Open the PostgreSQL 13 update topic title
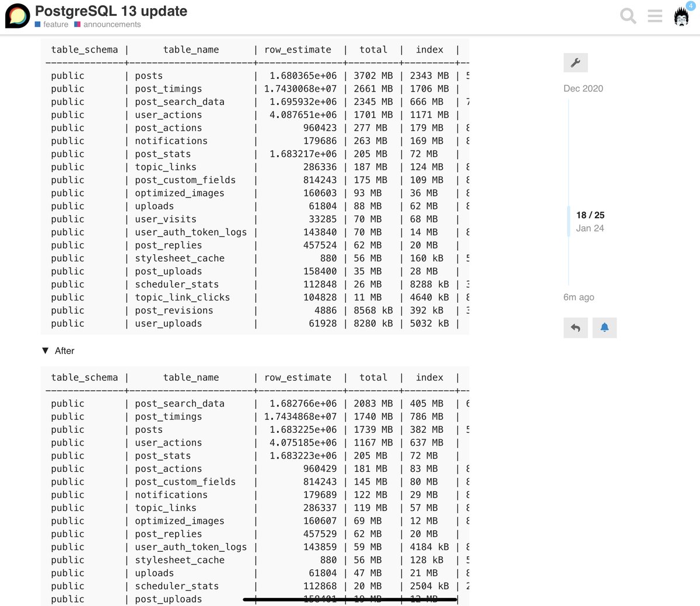 click(x=111, y=11)
